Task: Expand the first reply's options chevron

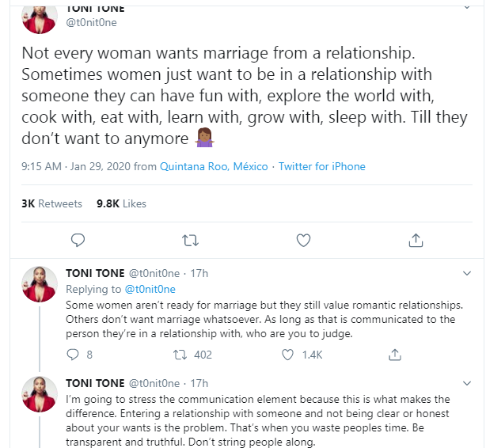Action: [466, 273]
